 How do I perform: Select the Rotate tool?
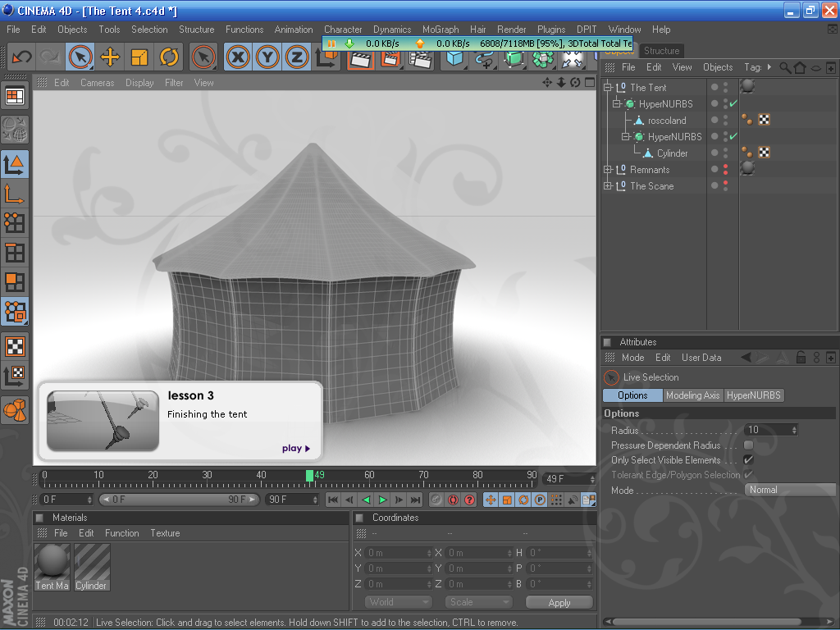point(169,57)
